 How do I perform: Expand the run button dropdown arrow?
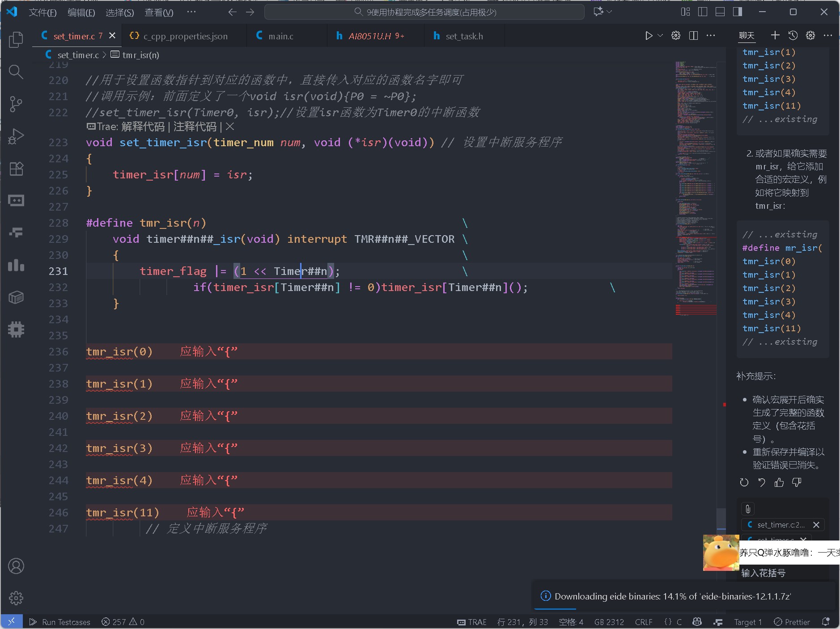(660, 36)
